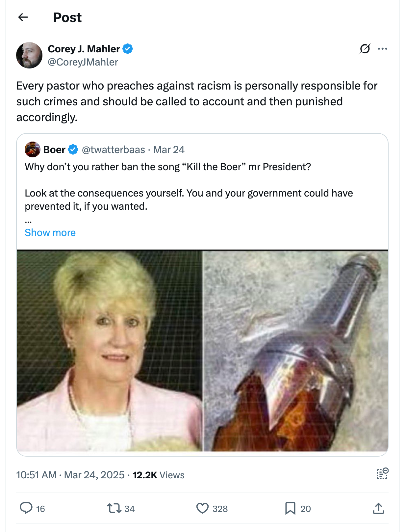Visit the @CoreyJMahler handle link
The image size is (407, 532).
pos(83,62)
